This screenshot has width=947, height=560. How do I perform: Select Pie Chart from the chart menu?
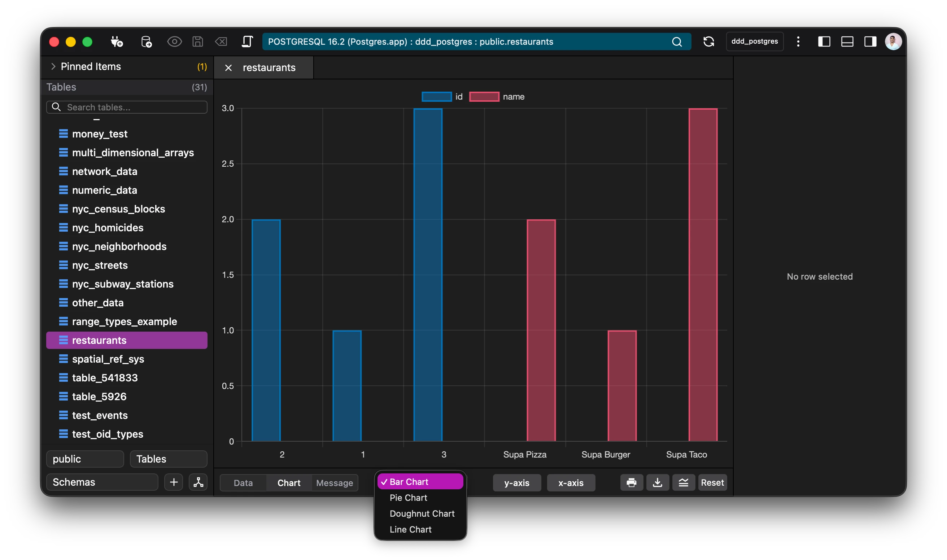[409, 498]
